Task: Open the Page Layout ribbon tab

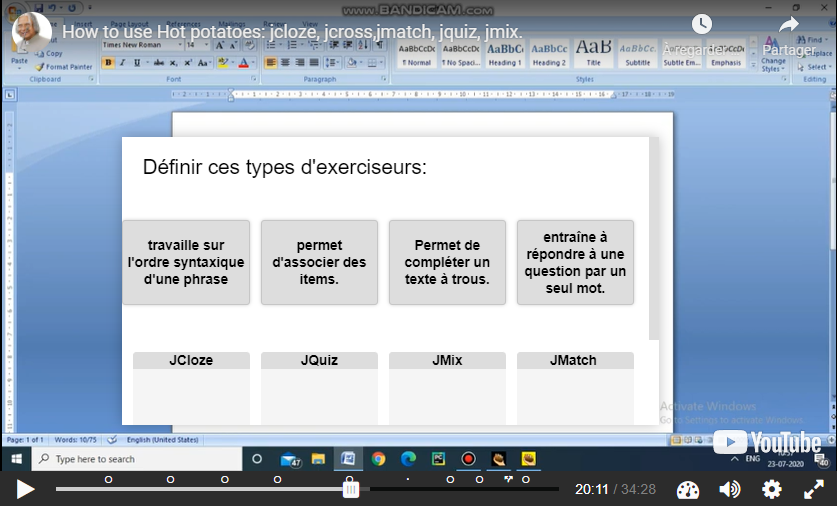Action: 130,24
